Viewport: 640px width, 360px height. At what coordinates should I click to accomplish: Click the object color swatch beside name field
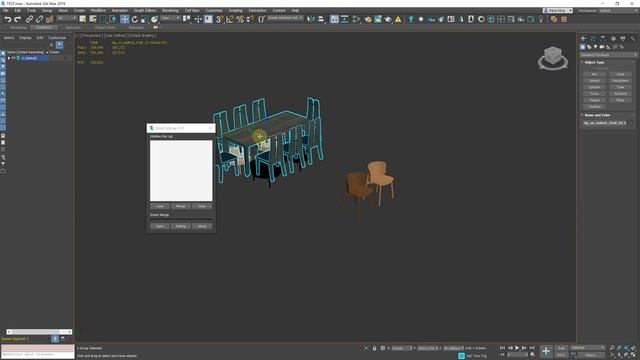pos(632,123)
